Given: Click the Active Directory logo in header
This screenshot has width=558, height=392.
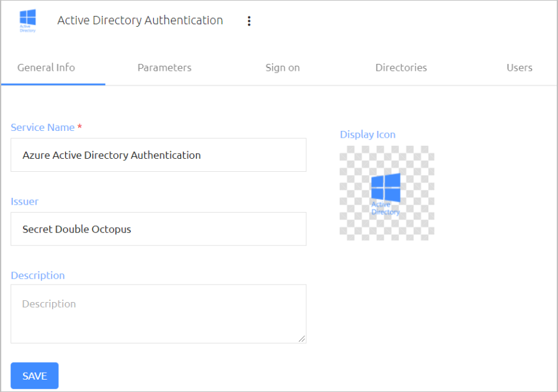Looking at the screenshot, I should tap(28, 20).
